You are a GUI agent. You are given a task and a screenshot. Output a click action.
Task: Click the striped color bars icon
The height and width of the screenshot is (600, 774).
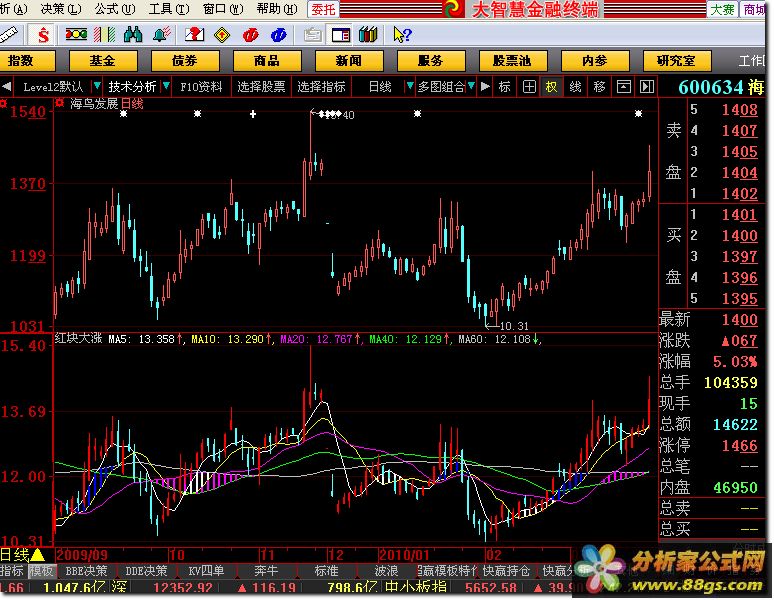coord(105,35)
